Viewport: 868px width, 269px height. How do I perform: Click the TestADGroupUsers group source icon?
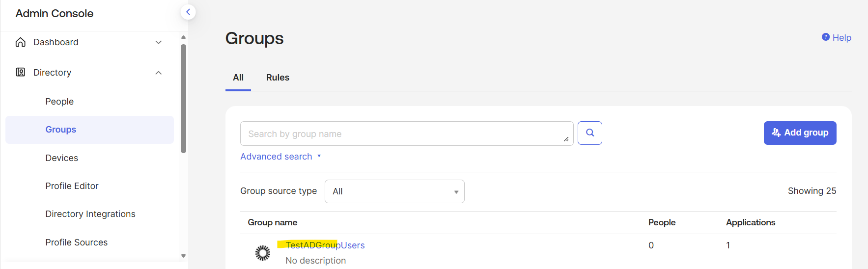pyautogui.click(x=263, y=253)
